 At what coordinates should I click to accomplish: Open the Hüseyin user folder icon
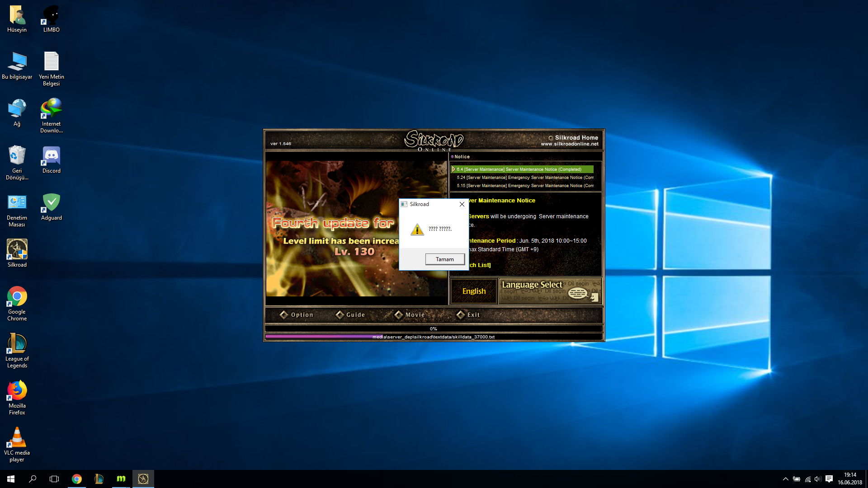point(17,19)
